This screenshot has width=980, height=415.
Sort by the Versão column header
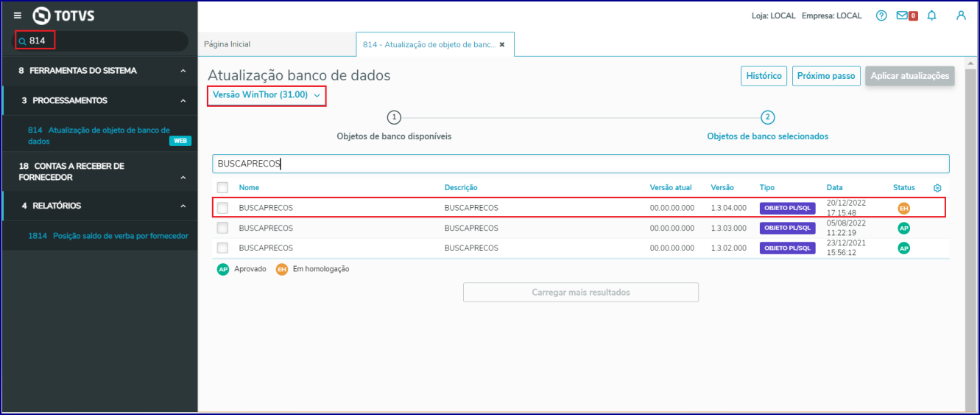point(722,188)
